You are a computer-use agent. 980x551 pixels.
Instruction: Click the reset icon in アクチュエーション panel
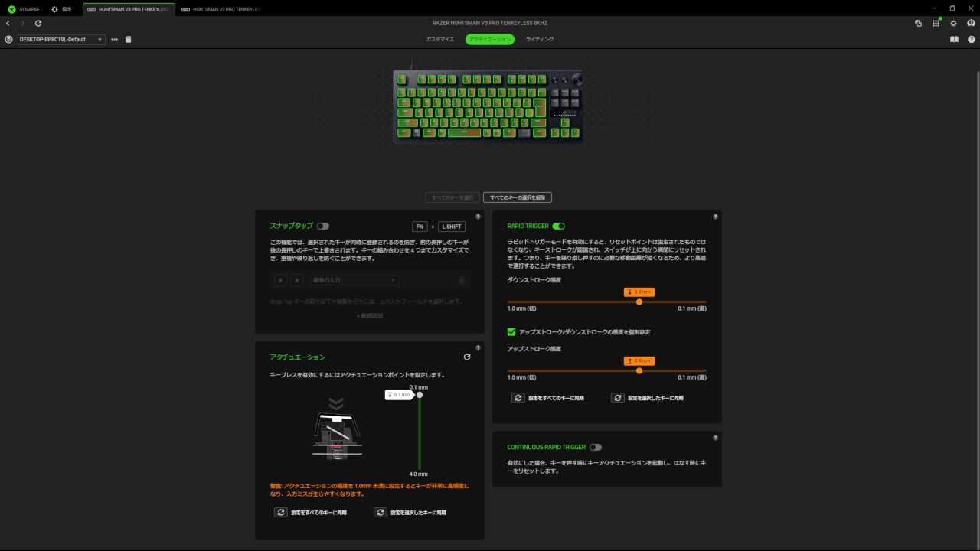tap(467, 357)
